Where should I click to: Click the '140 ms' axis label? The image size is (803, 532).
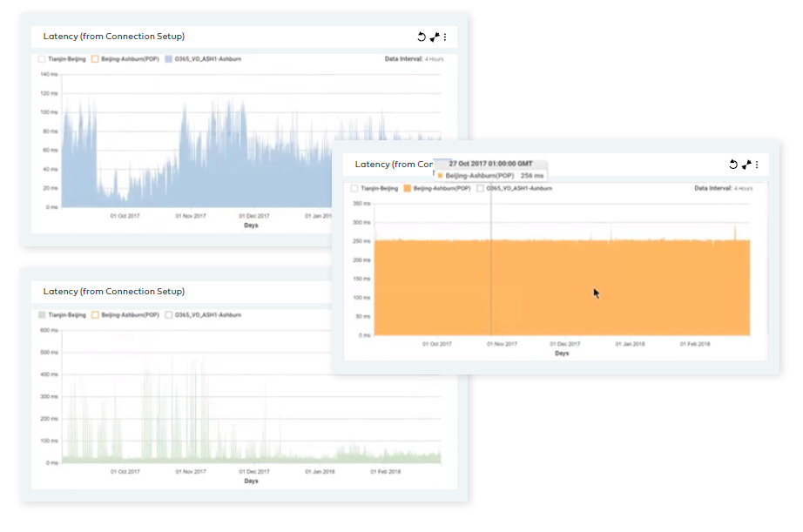pyautogui.click(x=49, y=74)
